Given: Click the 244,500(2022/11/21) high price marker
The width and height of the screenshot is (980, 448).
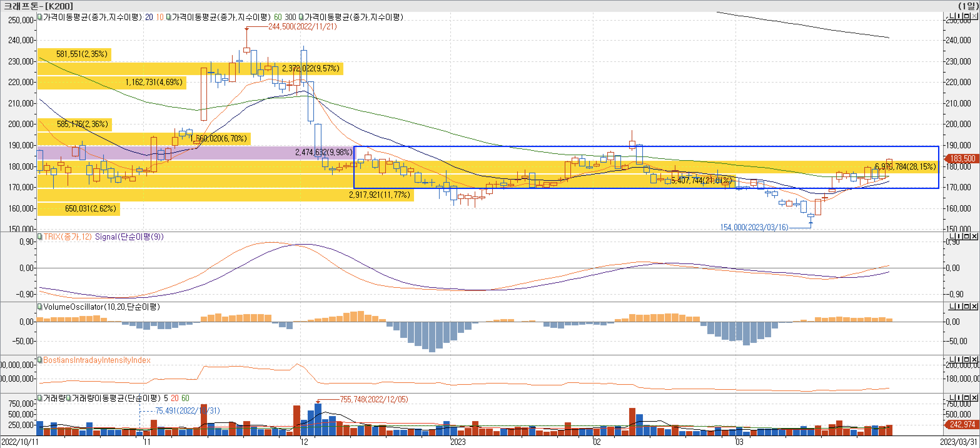Looking at the screenshot, I should click(302, 27).
